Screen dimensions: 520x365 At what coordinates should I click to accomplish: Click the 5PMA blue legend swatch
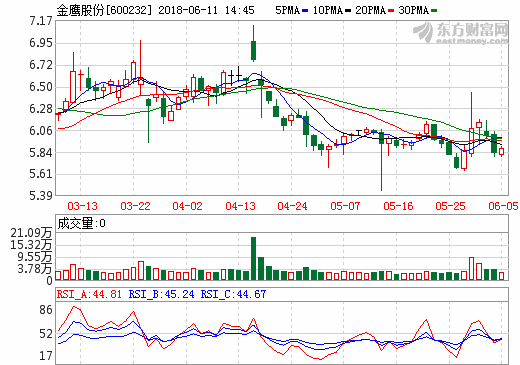305,11
